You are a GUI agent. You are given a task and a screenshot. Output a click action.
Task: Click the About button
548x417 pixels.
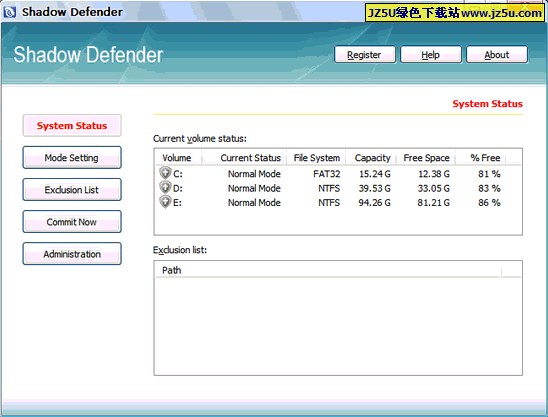click(x=497, y=55)
